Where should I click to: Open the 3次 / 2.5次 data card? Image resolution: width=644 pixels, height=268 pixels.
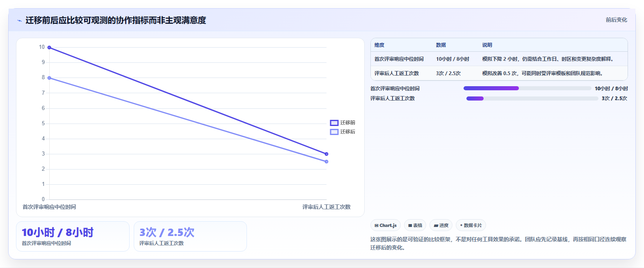tap(190, 236)
